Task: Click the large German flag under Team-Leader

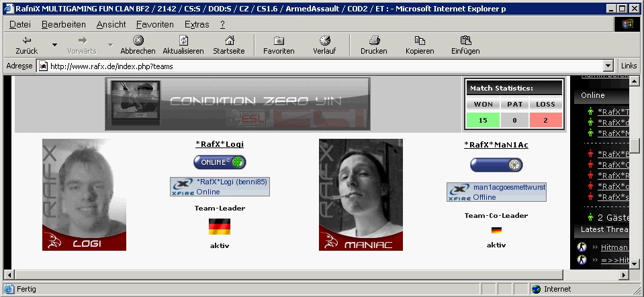Action: [220, 227]
